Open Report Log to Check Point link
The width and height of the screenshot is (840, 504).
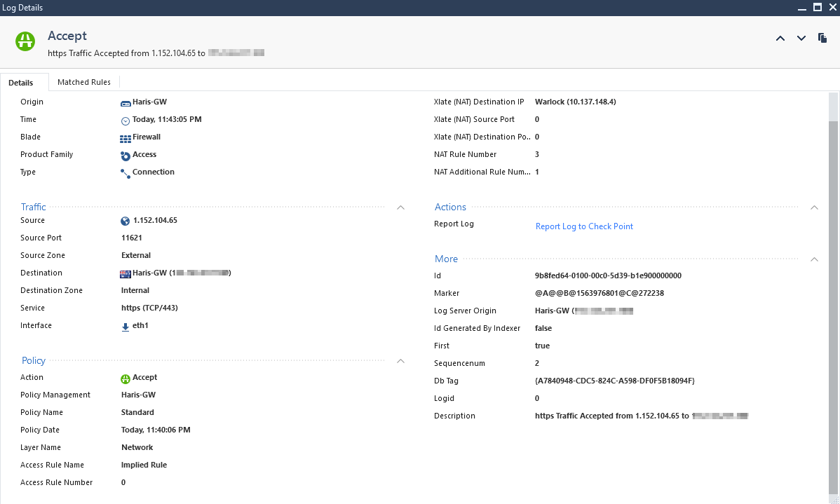click(x=584, y=226)
